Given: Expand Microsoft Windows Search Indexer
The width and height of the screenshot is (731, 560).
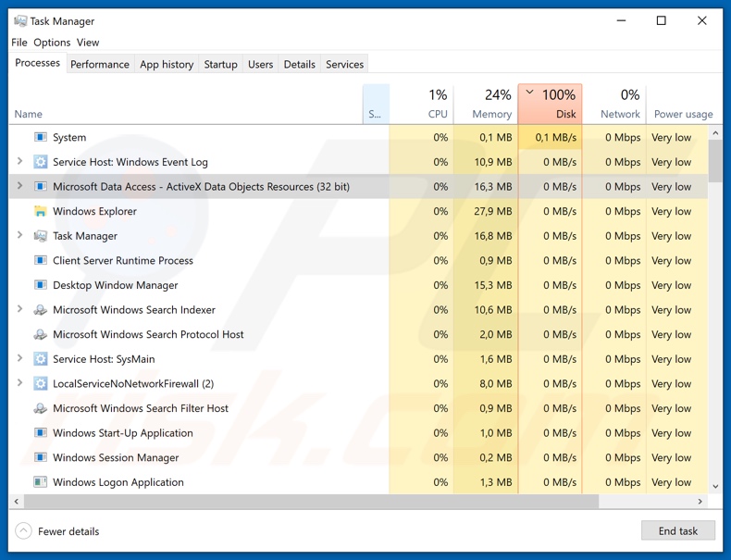Looking at the screenshot, I should click(19, 309).
